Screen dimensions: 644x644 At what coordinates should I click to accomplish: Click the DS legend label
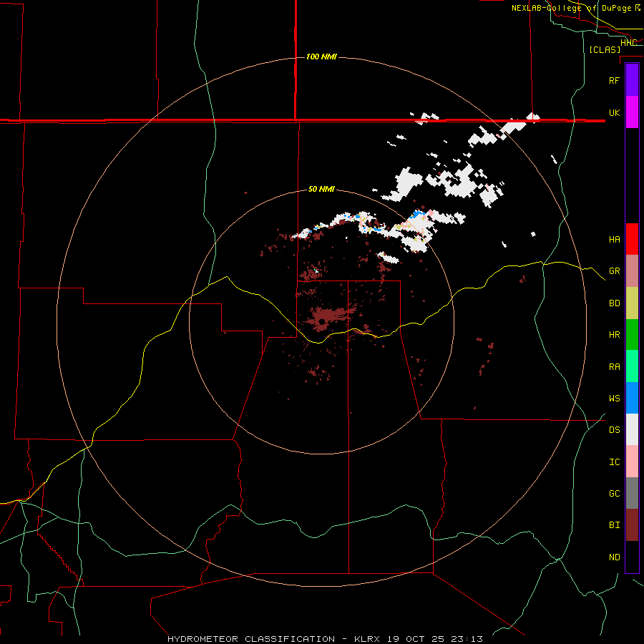click(x=615, y=430)
